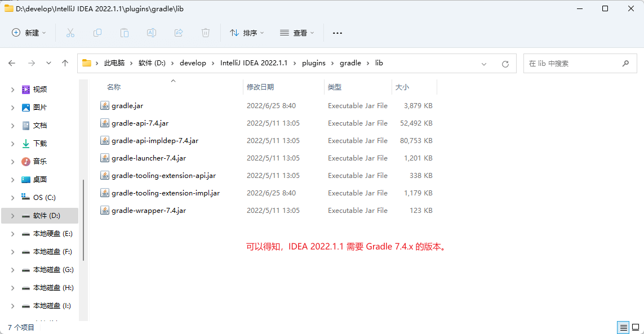Image resolution: width=644 pixels, height=334 pixels.
Task: Refresh the current folder view
Action: [505, 64]
